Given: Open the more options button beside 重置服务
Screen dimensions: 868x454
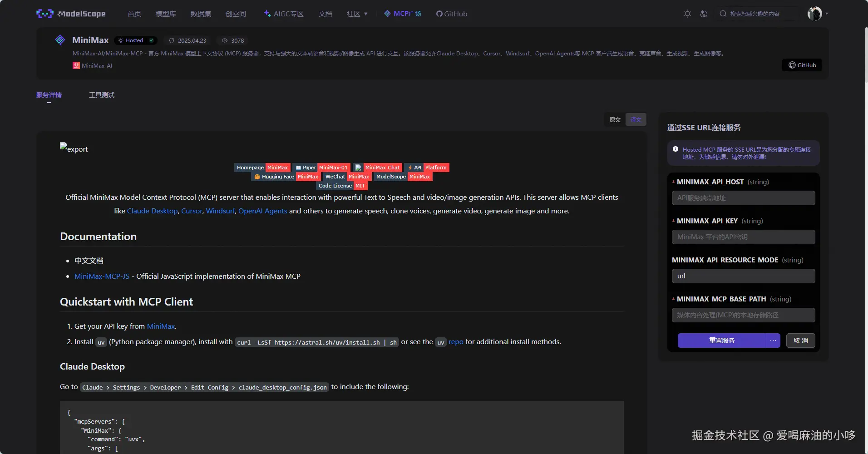Looking at the screenshot, I should (773, 340).
